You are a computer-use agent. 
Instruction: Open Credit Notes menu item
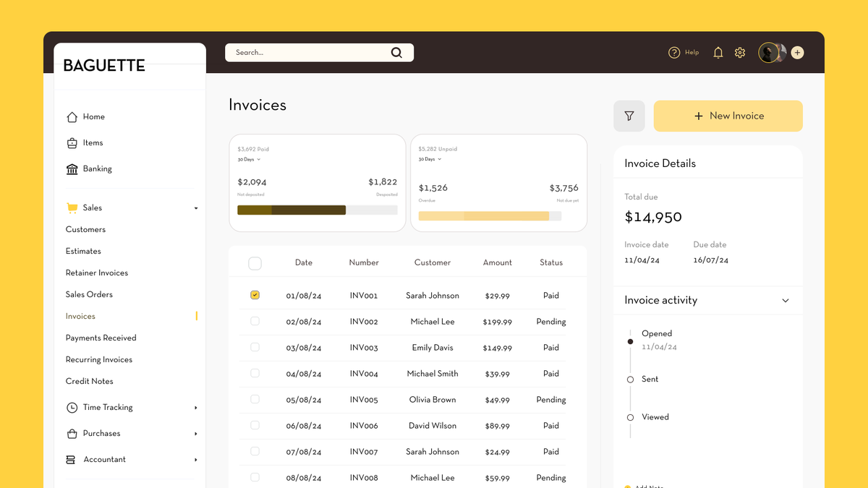click(x=89, y=382)
